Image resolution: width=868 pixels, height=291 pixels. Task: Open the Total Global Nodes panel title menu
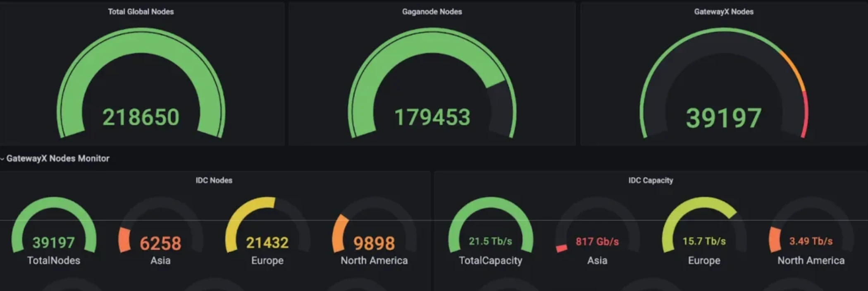point(141,12)
